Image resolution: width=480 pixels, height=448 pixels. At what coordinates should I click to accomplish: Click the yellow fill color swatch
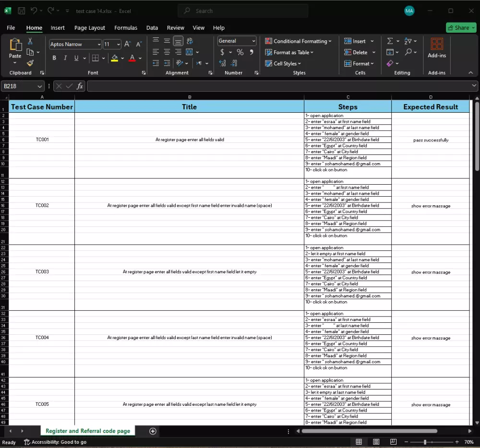(x=114, y=58)
